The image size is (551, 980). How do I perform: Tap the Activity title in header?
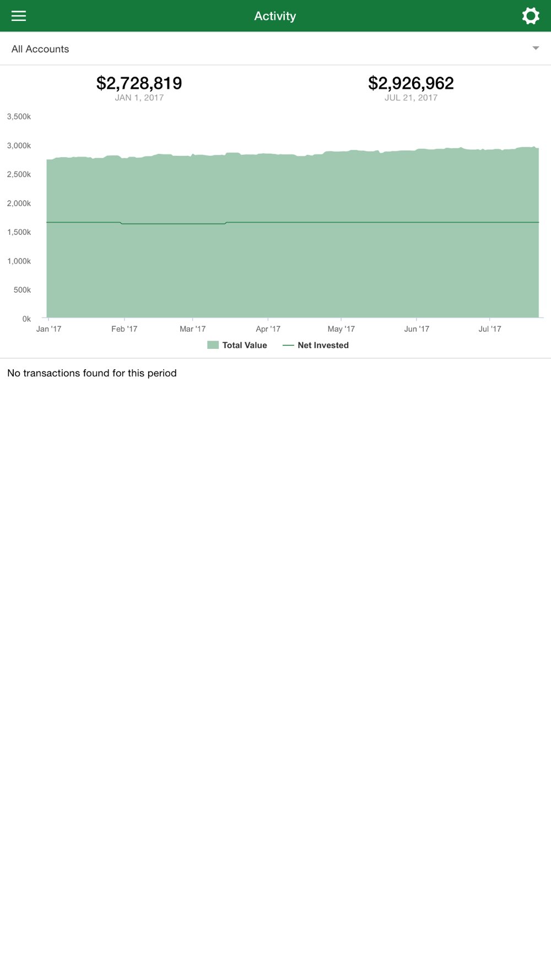275,16
